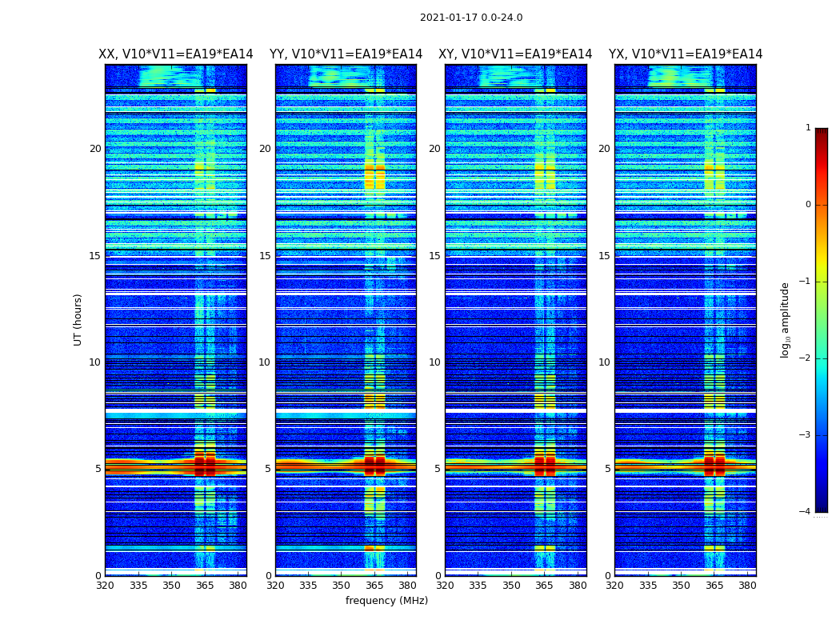840x640 pixels.
Task: Click the 2021-01-17 0.0-24.0 figure title
Action: coord(471,18)
